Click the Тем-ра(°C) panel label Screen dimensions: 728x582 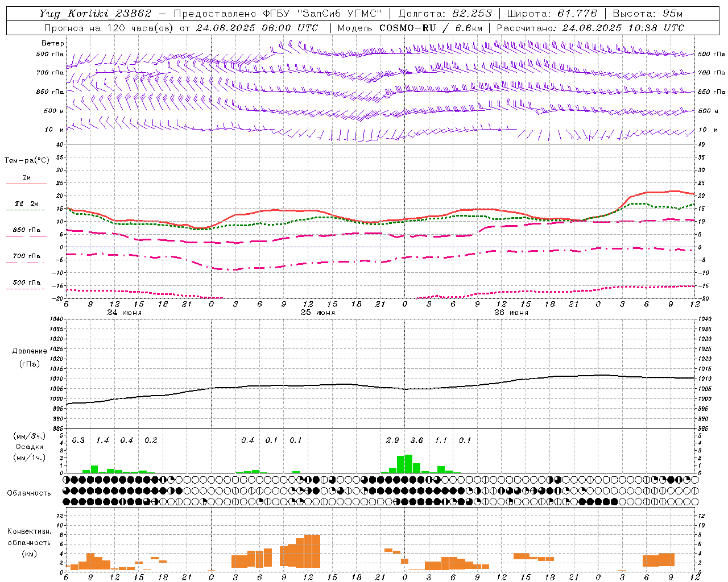click(x=27, y=161)
